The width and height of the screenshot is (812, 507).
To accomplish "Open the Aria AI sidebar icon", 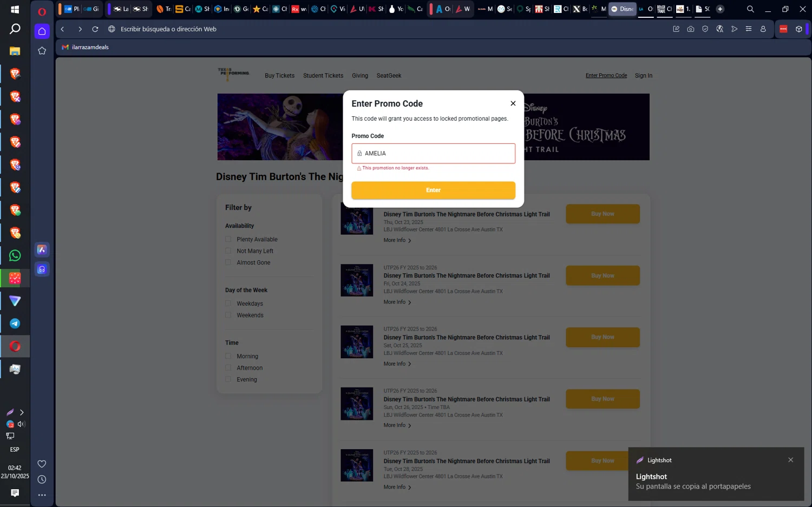I will click(x=42, y=249).
